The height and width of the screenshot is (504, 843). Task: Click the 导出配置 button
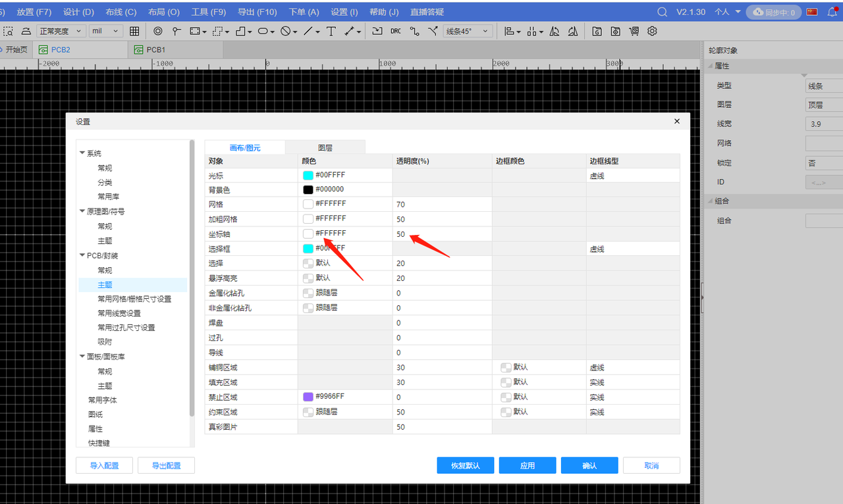pyautogui.click(x=166, y=465)
